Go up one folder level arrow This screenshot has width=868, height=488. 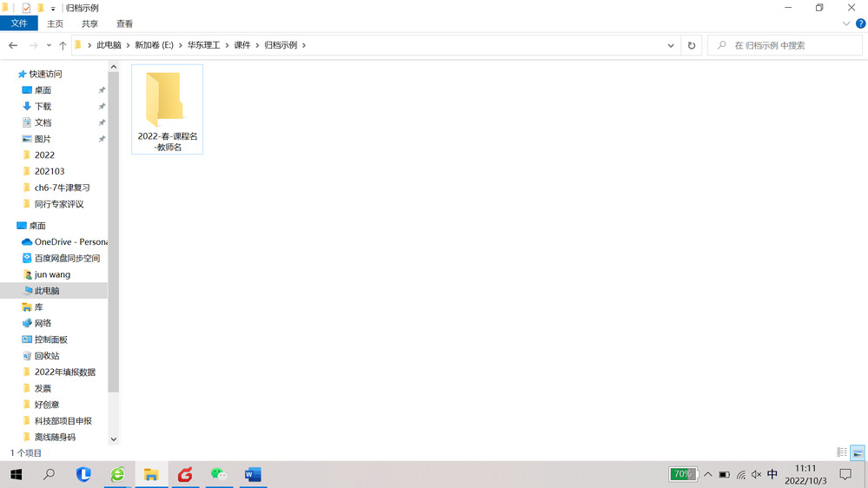(x=63, y=45)
